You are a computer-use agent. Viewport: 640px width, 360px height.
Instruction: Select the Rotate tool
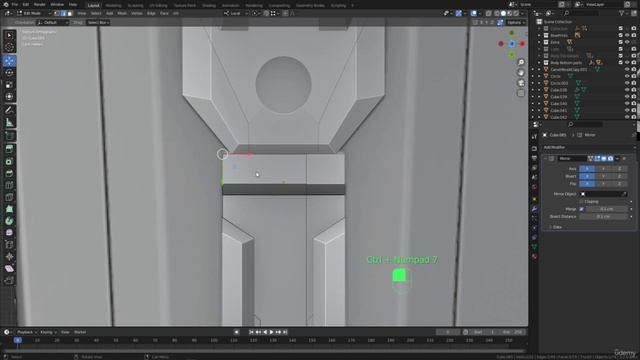[x=9, y=73]
